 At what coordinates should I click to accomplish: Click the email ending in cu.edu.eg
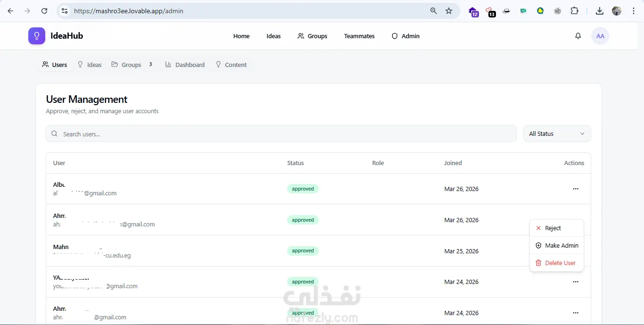(x=92, y=256)
